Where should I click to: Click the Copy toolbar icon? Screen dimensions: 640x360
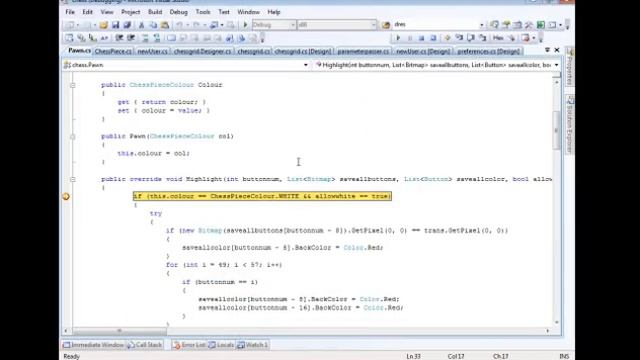tap(153, 25)
